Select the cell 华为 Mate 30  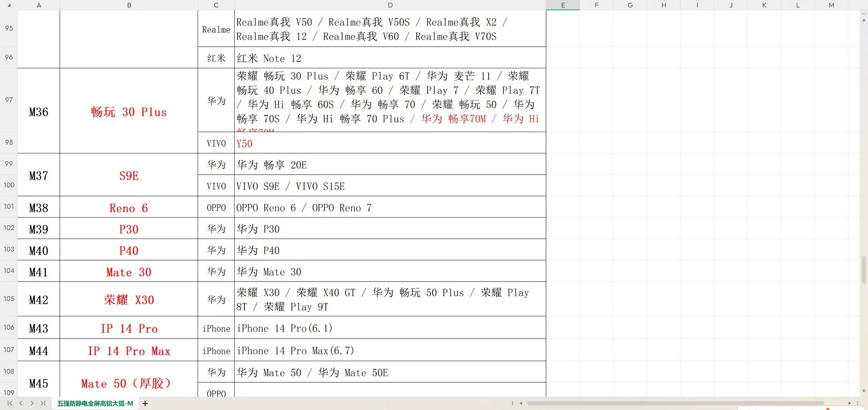(x=390, y=272)
